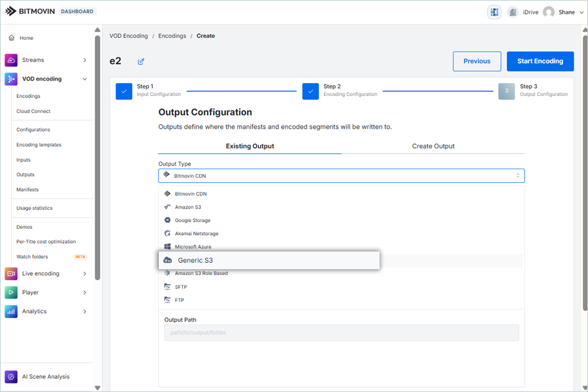The width and height of the screenshot is (588, 392).
Task: Expand the Streams menu chevron
Action: tap(85, 60)
